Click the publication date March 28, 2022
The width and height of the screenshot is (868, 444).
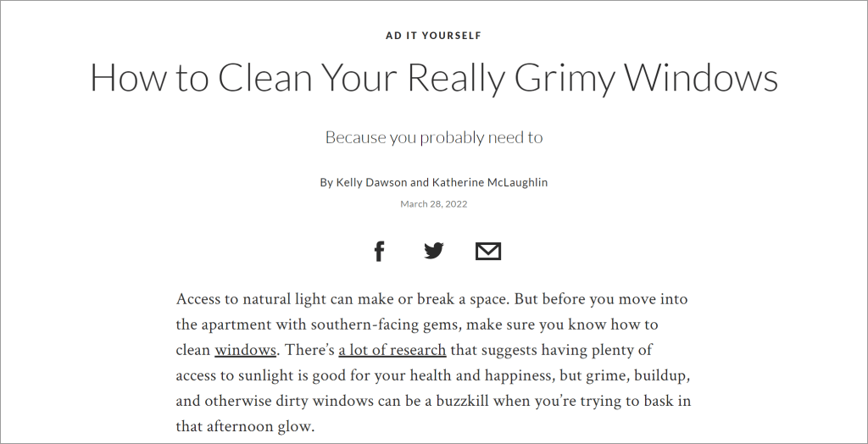point(433,204)
